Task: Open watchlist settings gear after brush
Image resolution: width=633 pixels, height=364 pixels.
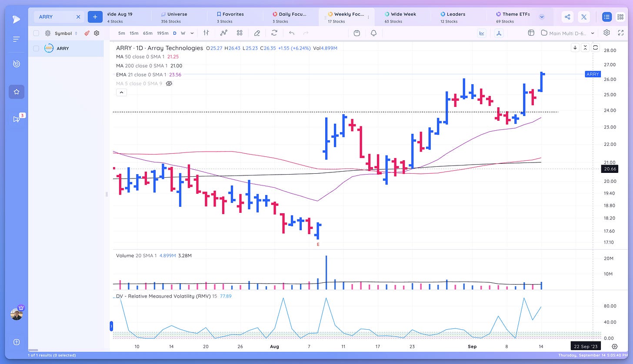Action: coord(97,33)
